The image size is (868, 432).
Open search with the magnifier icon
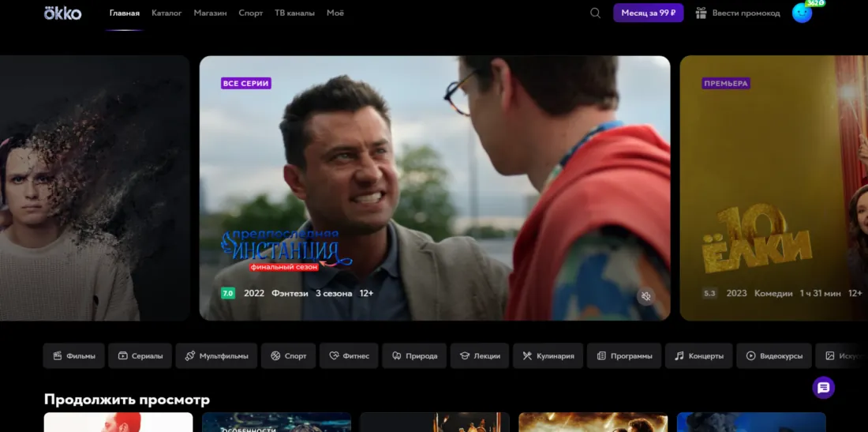click(595, 13)
